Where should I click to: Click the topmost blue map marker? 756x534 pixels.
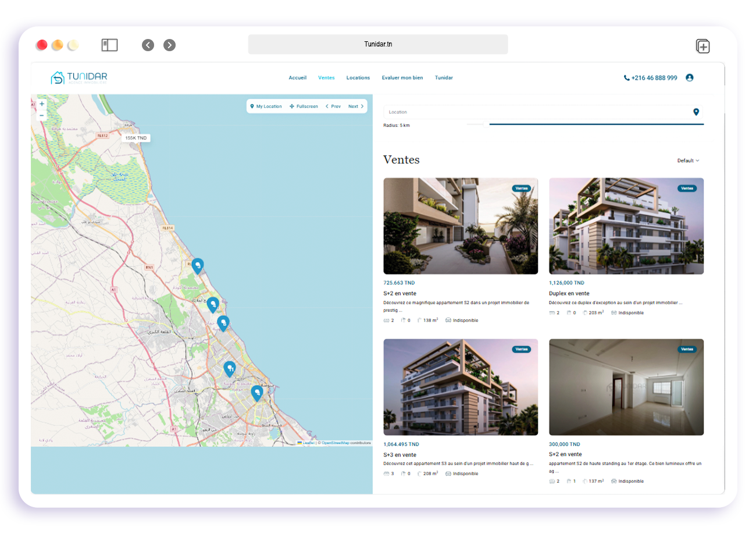click(198, 266)
